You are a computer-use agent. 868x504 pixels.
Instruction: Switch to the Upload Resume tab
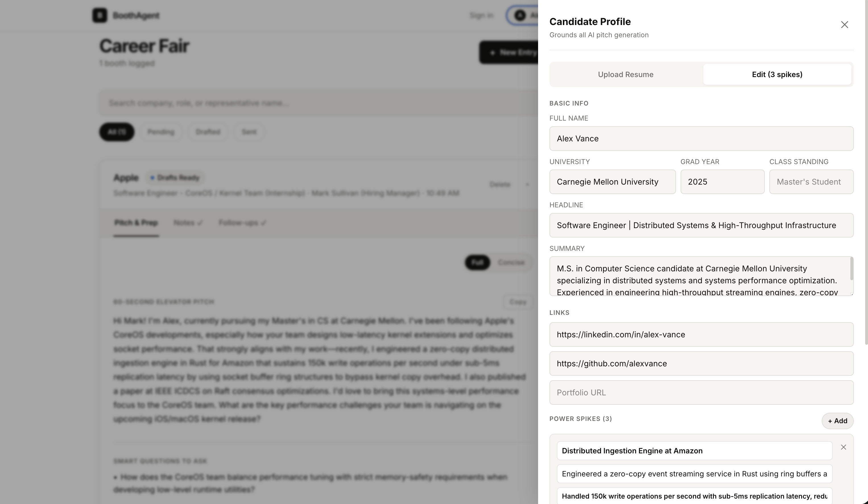pyautogui.click(x=625, y=75)
